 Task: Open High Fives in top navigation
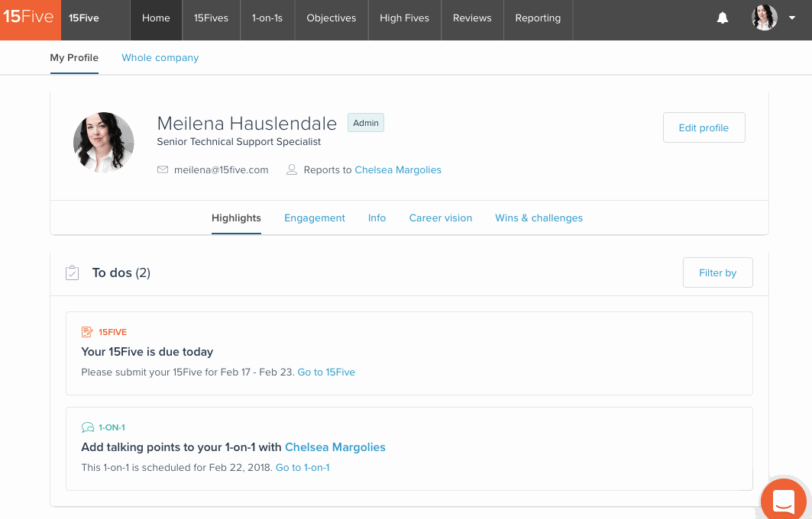pyautogui.click(x=404, y=18)
